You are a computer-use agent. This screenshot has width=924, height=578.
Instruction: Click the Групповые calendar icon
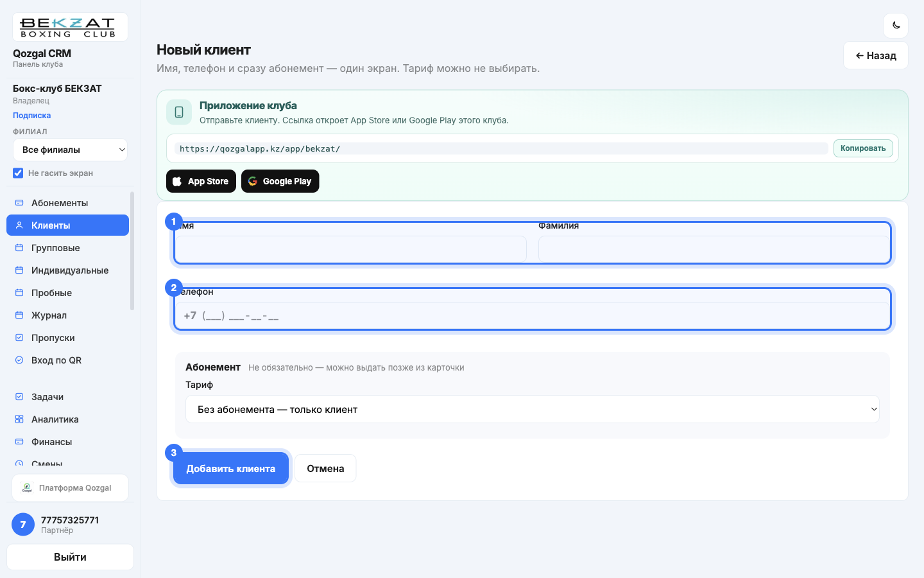tap(19, 248)
